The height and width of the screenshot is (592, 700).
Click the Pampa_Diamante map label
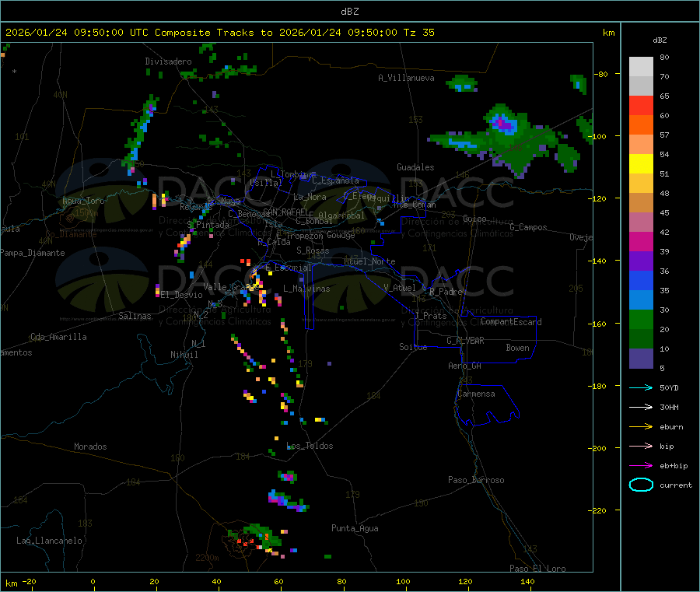33,253
